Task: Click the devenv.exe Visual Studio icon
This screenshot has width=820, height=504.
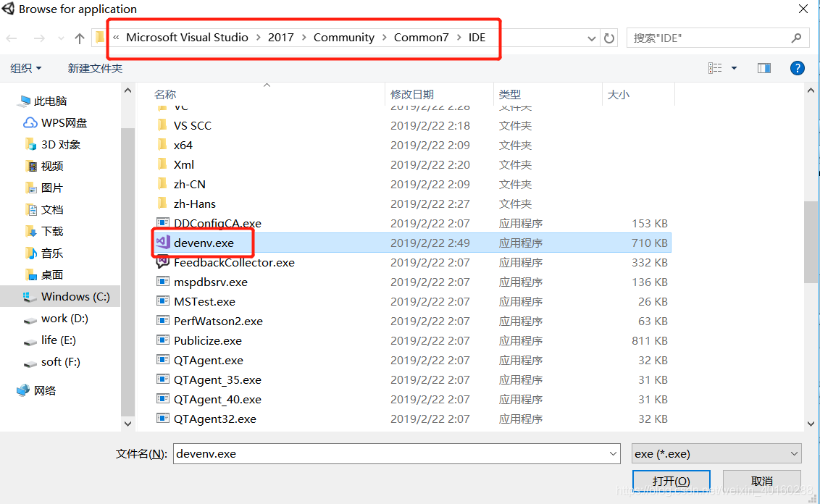Action: 163,243
